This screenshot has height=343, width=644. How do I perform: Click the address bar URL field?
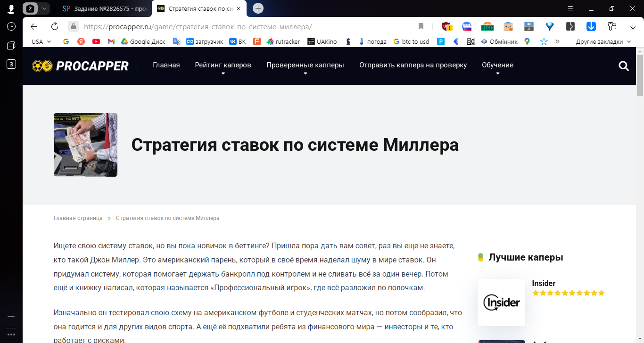point(245,26)
